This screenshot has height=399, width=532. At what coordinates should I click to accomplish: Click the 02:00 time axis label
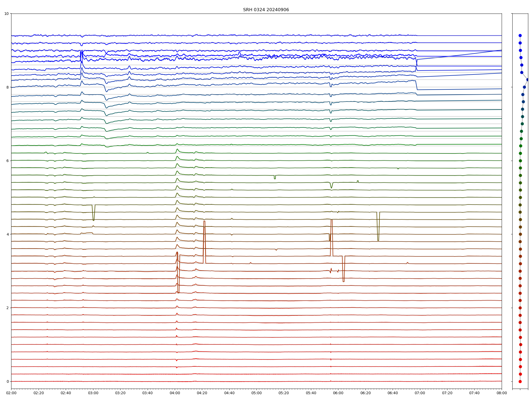click(x=11, y=393)
